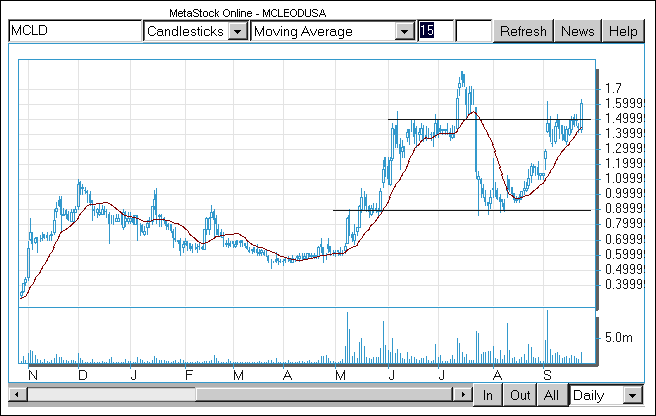Viewport: 656px width, 416px height.
Task: Zoom in with the In button
Action: (487, 395)
